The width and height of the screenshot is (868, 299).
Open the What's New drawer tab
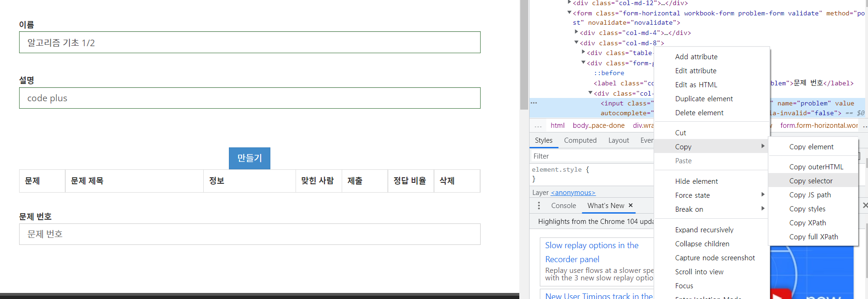coord(606,206)
